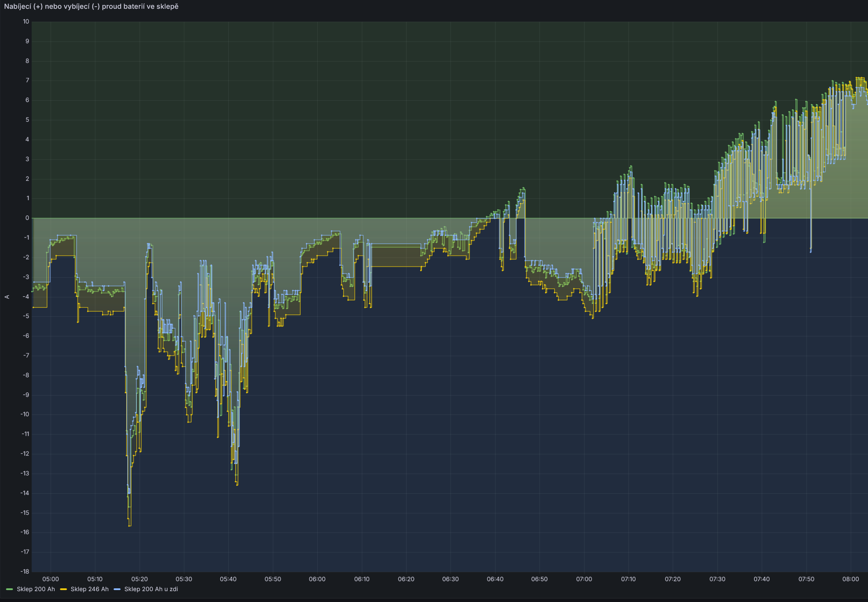This screenshot has width=868, height=602.
Task: Click the 05:10 time axis label
Action: pyautogui.click(x=95, y=579)
